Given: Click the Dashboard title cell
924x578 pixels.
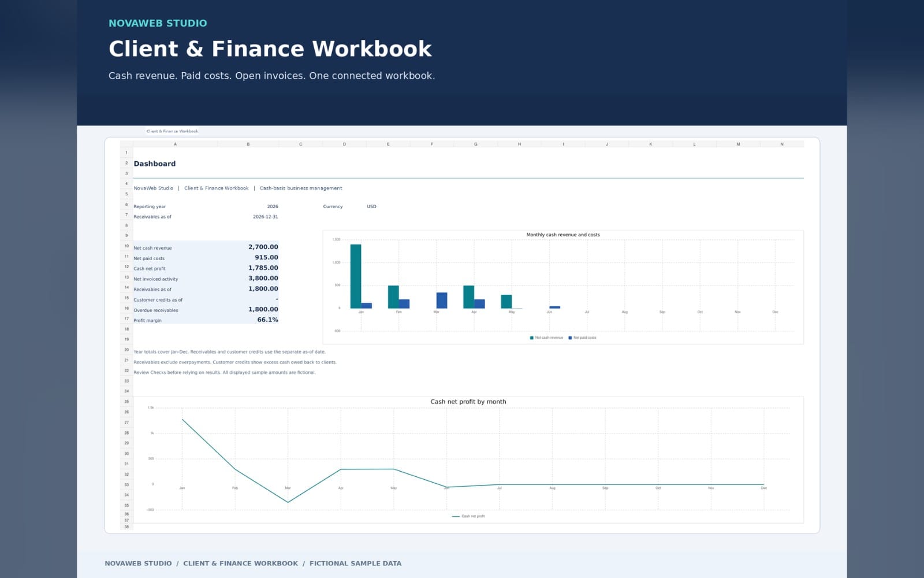Looking at the screenshot, I should click(155, 164).
